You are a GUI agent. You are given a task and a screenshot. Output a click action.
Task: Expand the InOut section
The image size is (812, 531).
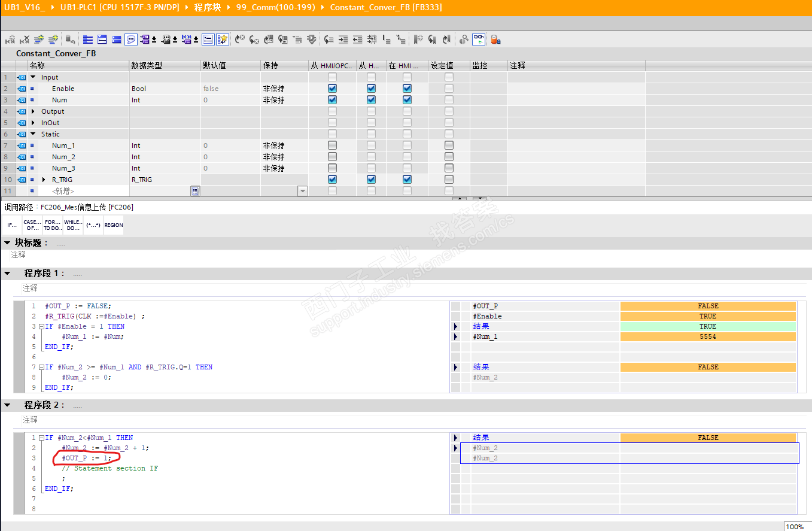[x=33, y=123]
